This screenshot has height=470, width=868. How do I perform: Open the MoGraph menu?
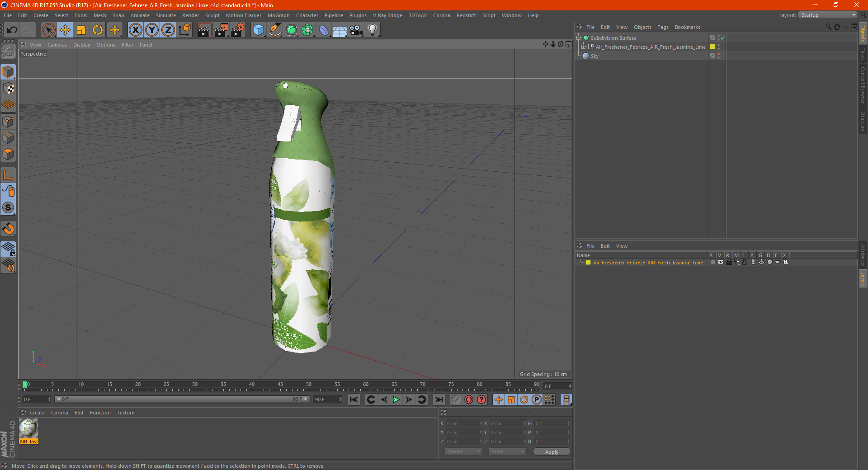(278, 15)
